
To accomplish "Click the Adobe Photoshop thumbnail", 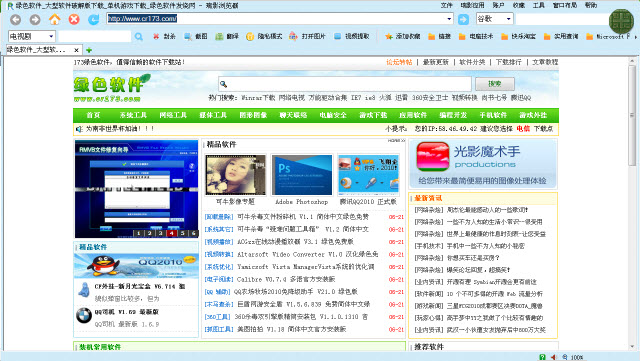I will [x=302, y=175].
